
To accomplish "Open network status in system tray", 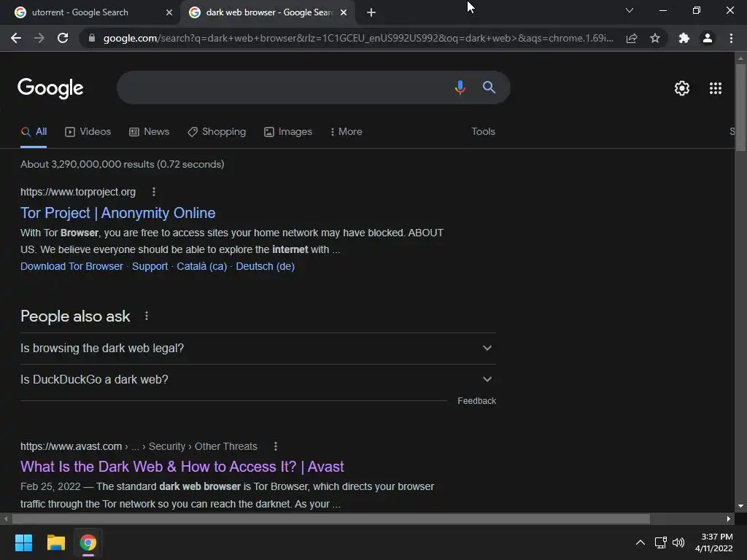I will (660, 542).
